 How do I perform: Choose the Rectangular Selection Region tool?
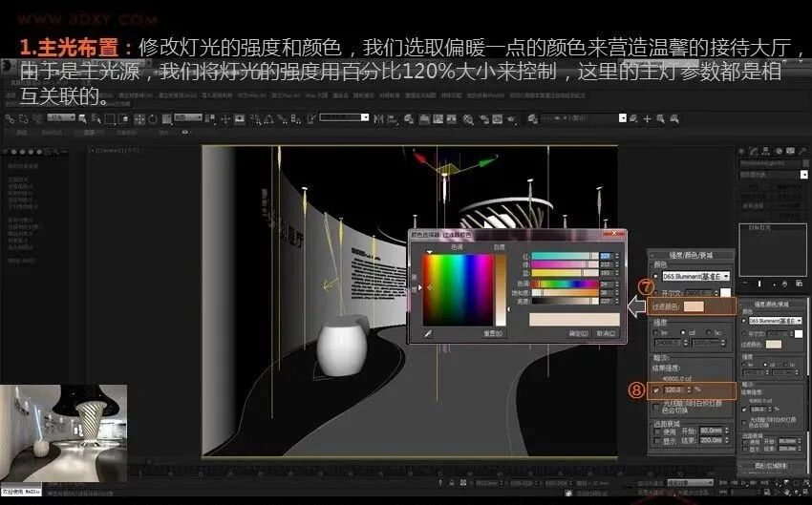pos(109,118)
